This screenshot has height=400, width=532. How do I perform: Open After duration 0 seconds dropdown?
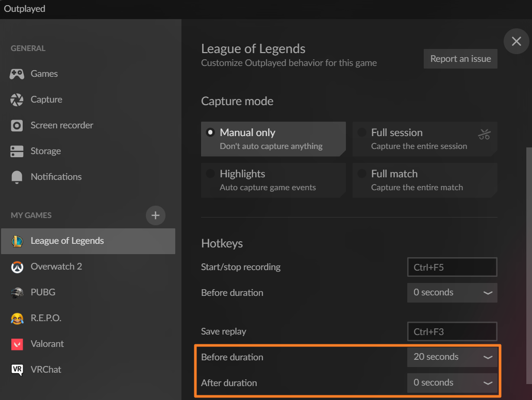[452, 382]
